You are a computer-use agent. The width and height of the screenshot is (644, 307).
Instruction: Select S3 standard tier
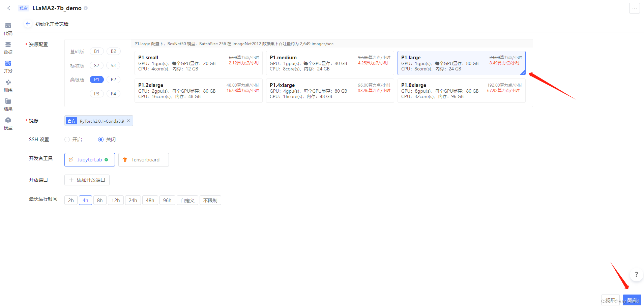[x=113, y=65]
